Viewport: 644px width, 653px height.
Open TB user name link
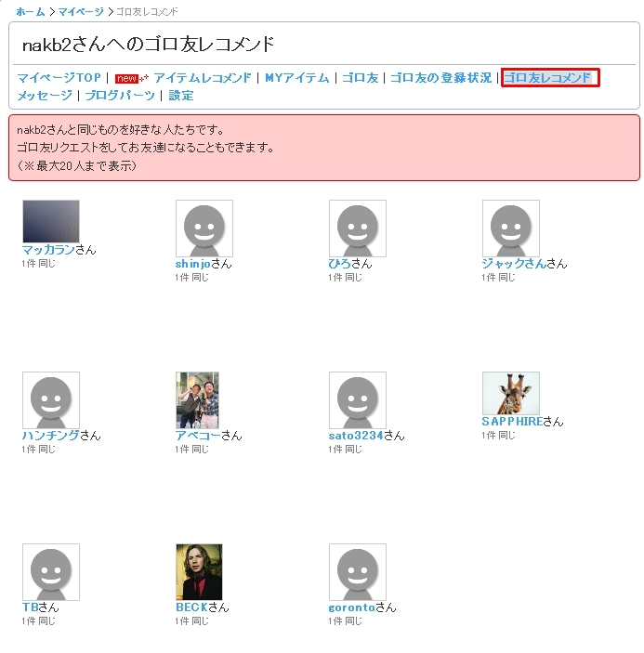tap(30, 607)
